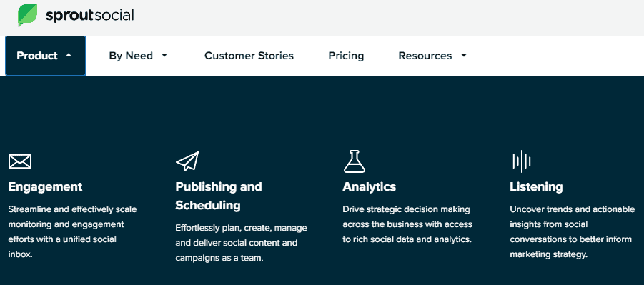Click the Analytics flask icon
The image size is (644, 285).
(x=354, y=161)
